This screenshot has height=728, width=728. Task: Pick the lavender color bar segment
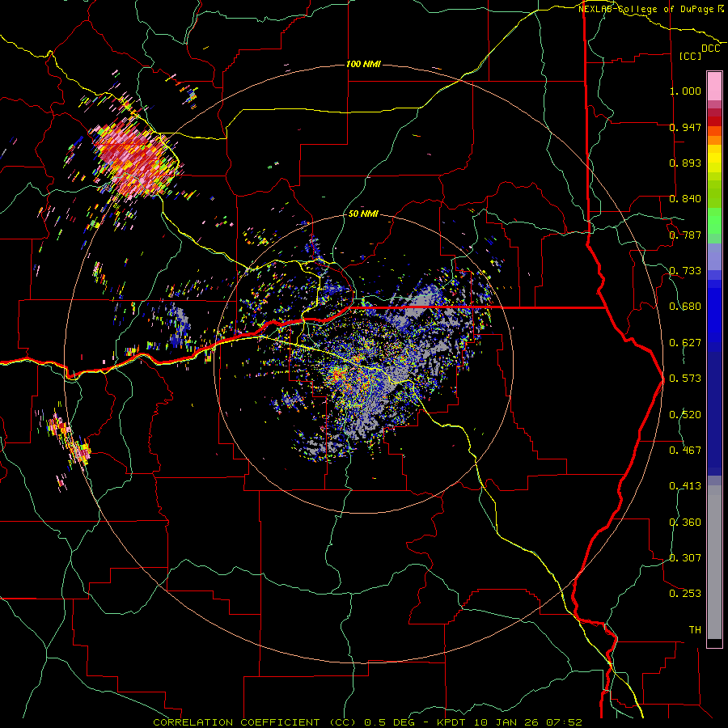click(x=714, y=256)
